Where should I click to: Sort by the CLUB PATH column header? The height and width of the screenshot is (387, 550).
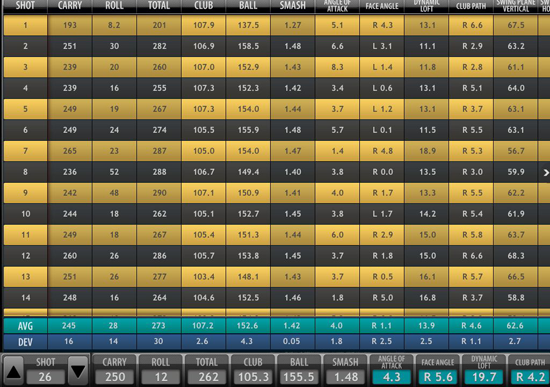(471, 5)
